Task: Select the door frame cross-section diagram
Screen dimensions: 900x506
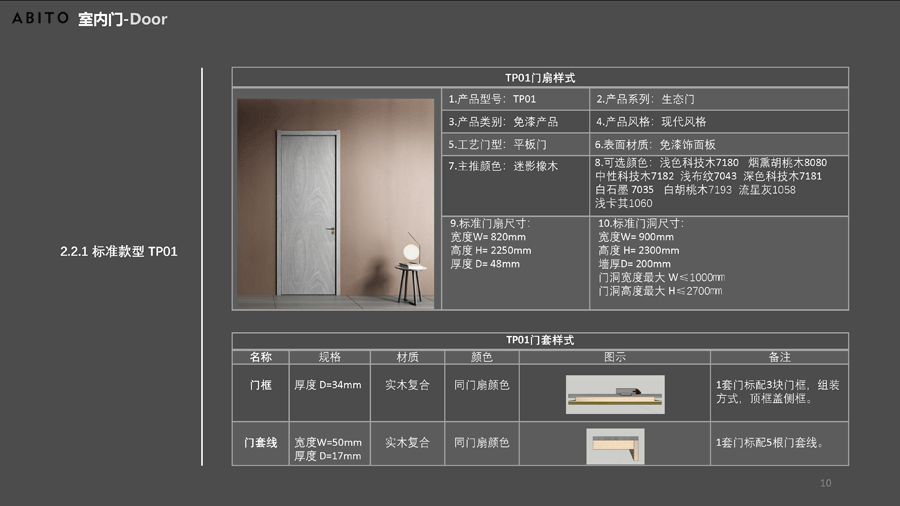Action: tap(614, 395)
